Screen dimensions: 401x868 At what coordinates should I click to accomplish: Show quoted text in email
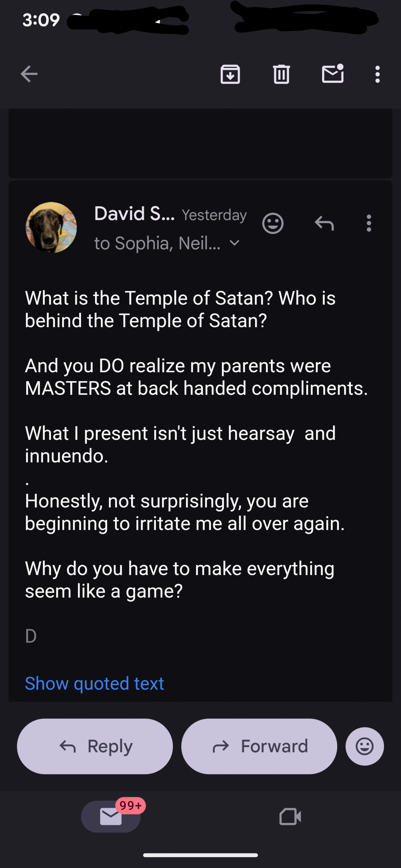[94, 683]
